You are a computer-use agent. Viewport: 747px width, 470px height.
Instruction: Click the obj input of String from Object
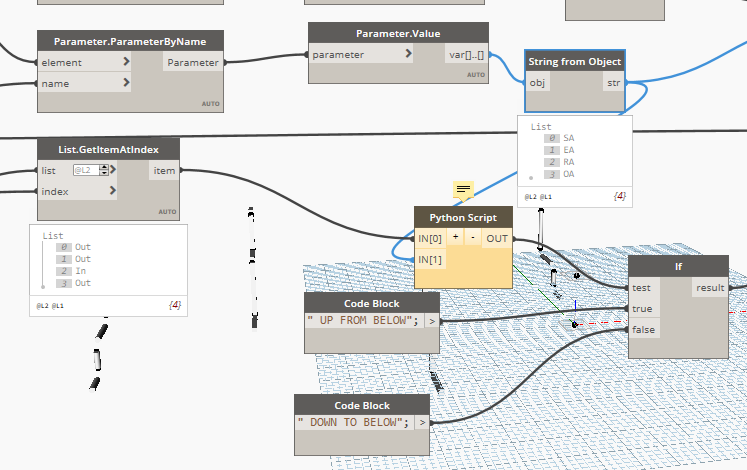537,83
